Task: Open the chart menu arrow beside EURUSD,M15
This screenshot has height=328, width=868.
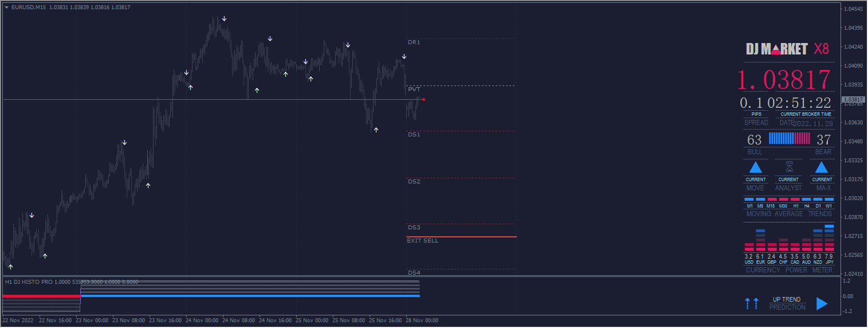Action: click(6, 7)
